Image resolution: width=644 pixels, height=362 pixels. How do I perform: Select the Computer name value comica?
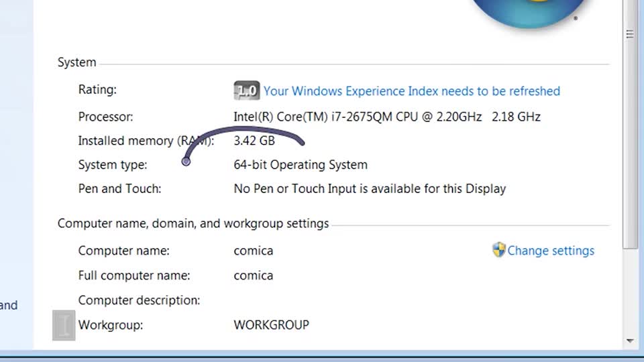(254, 251)
